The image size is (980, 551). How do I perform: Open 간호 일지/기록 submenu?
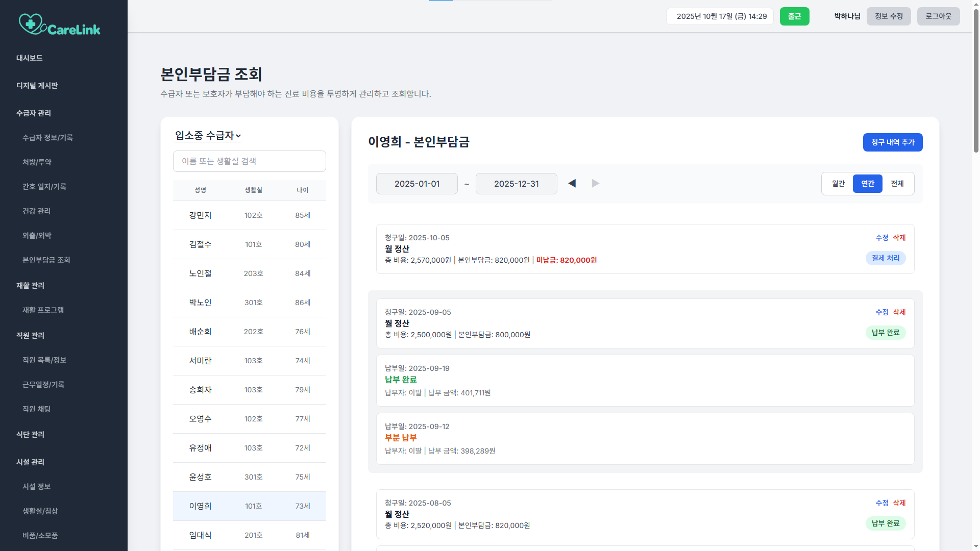44,187
